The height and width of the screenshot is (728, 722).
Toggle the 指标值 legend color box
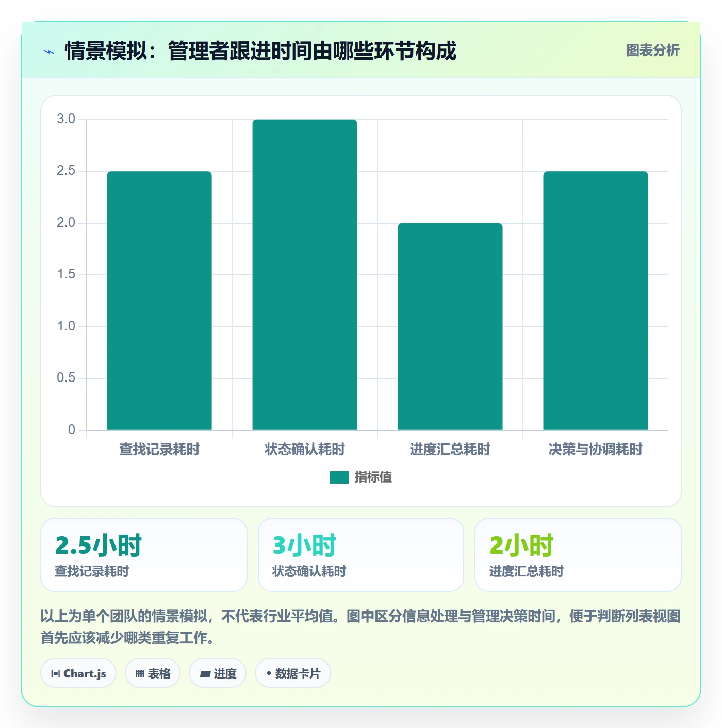click(339, 477)
